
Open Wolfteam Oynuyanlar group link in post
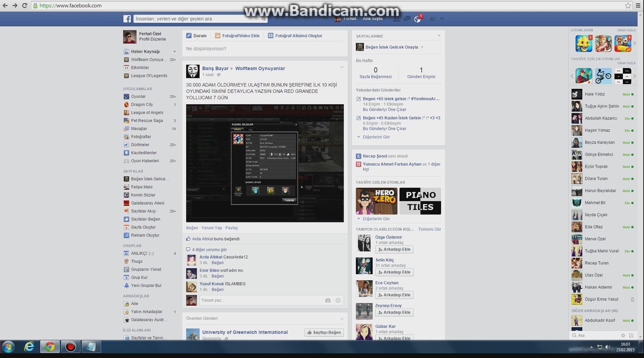click(x=260, y=68)
